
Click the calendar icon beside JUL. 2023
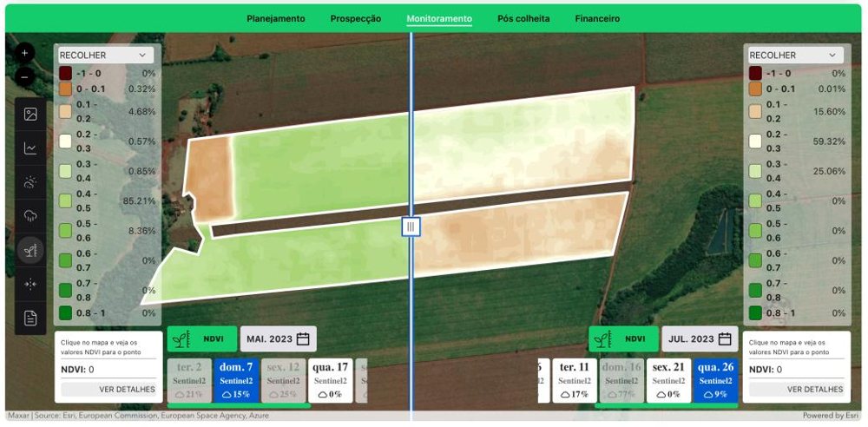tap(725, 339)
